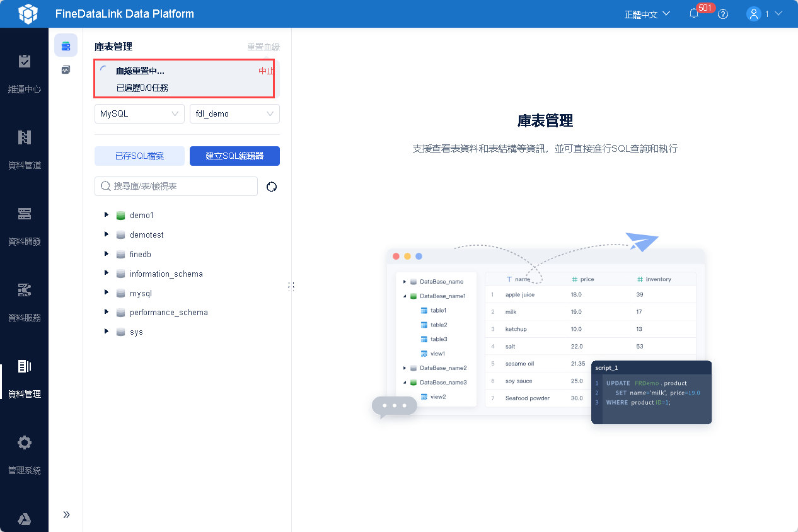Open 資料管道 in the sidebar
Image resolution: width=798 pixels, height=532 pixels.
(x=25, y=150)
